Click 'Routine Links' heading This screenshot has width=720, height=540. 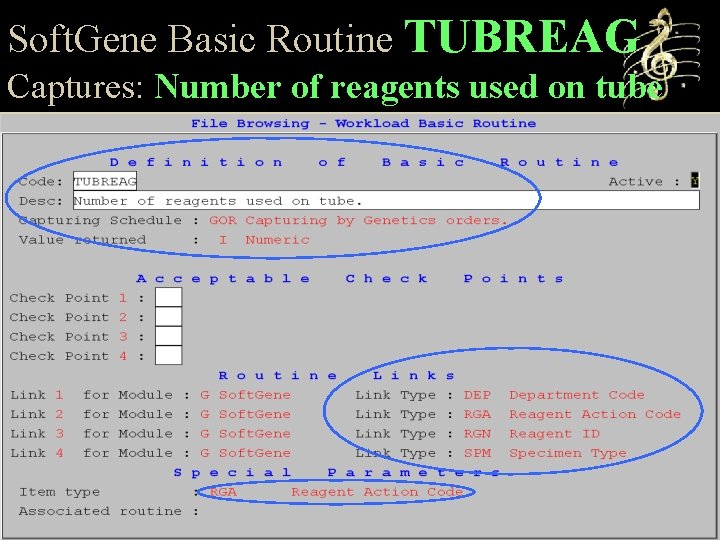(337, 376)
